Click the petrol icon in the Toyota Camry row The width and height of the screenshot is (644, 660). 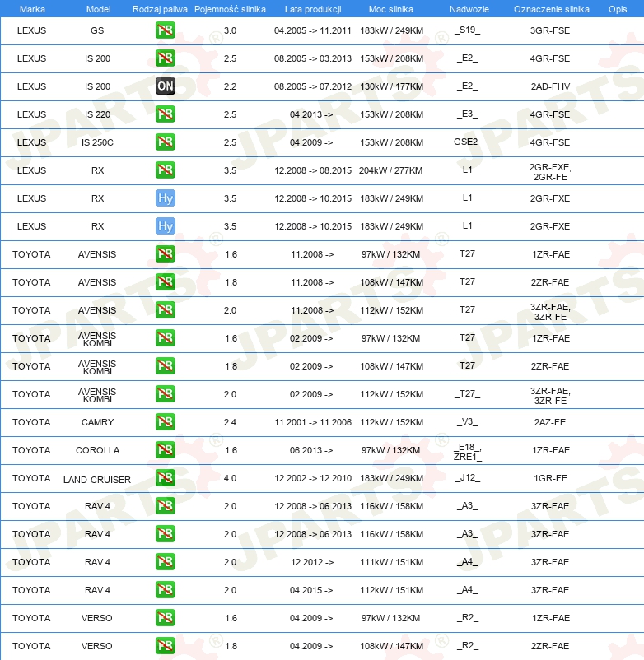tap(165, 422)
